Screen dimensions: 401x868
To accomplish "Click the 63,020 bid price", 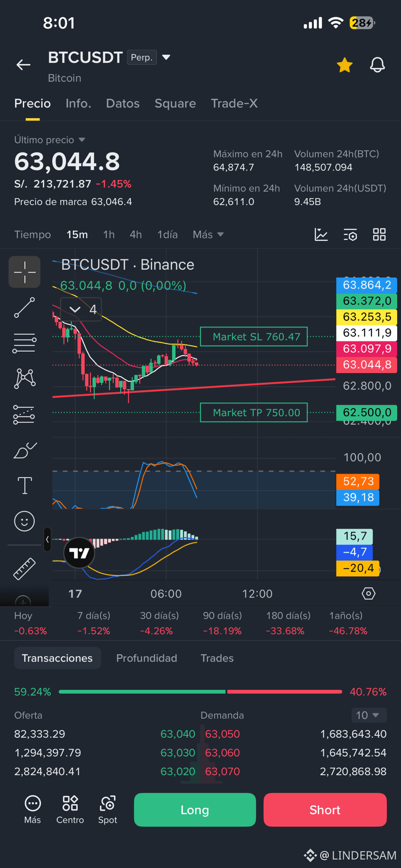I will pyautogui.click(x=178, y=771).
